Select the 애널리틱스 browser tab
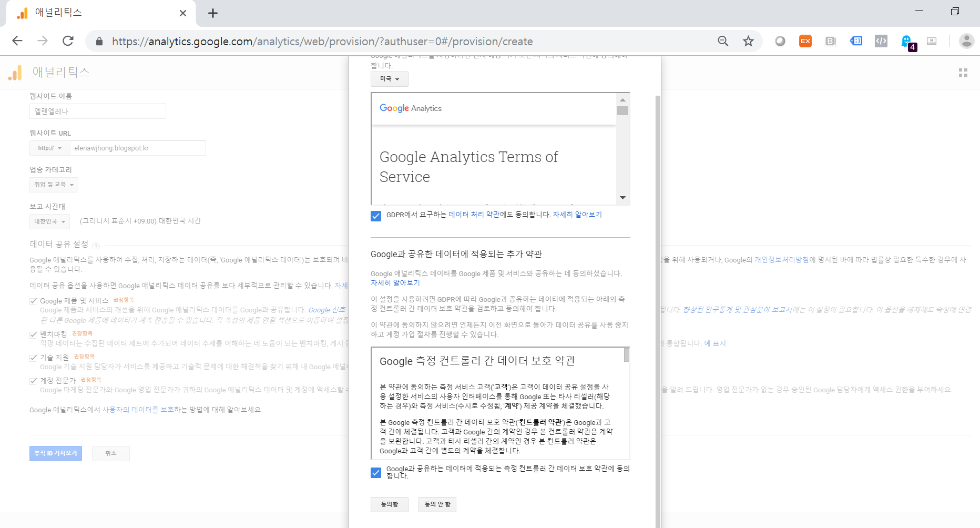Screen dimensions: 980x528 tap(100, 13)
